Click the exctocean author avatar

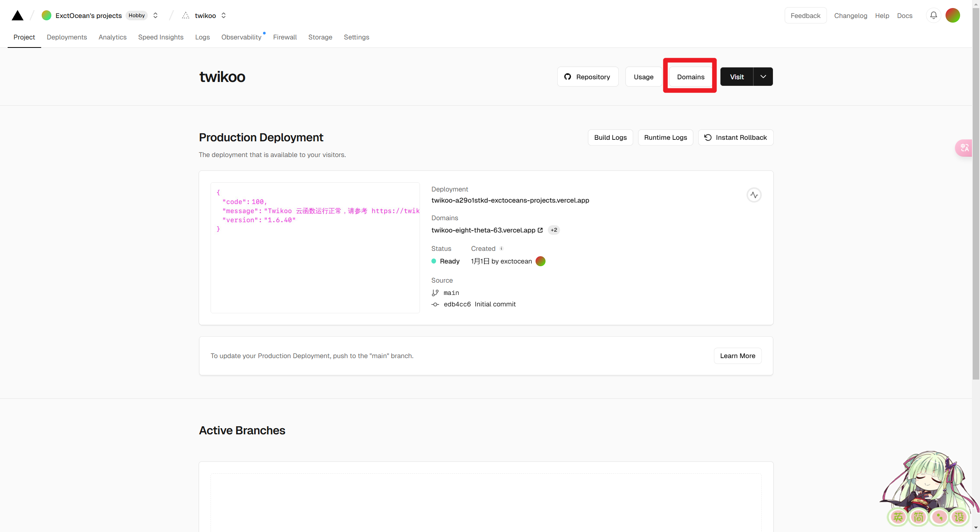click(x=540, y=261)
